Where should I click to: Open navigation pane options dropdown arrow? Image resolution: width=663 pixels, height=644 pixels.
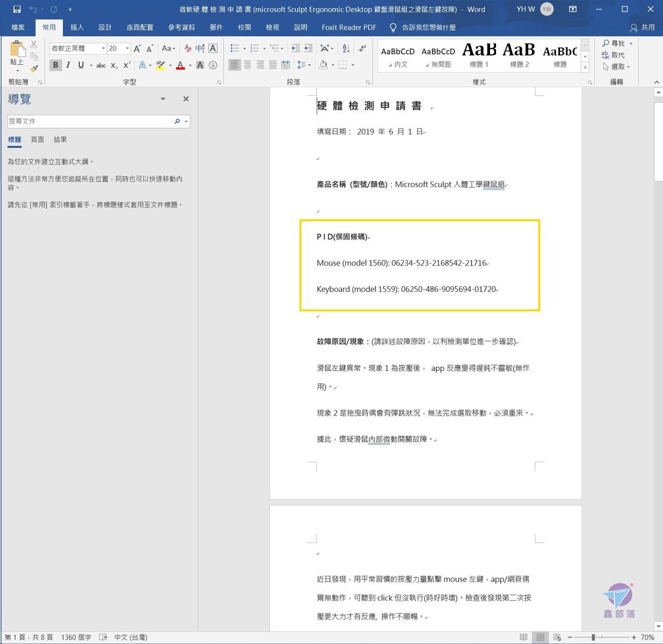coord(163,99)
